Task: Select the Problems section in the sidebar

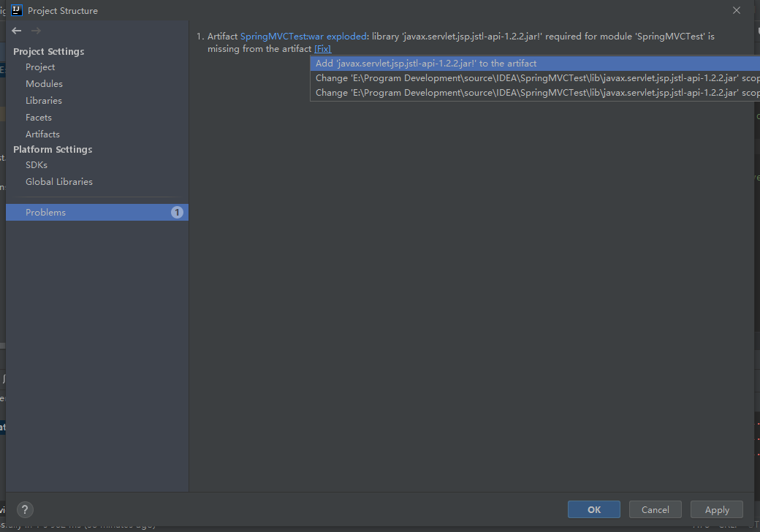Action: tap(45, 212)
